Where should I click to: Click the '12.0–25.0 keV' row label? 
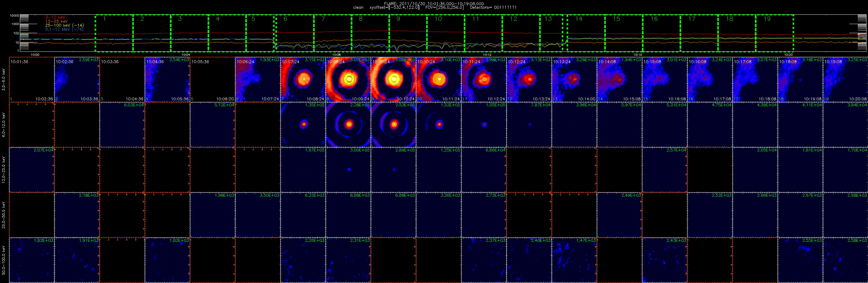[4, 169]
